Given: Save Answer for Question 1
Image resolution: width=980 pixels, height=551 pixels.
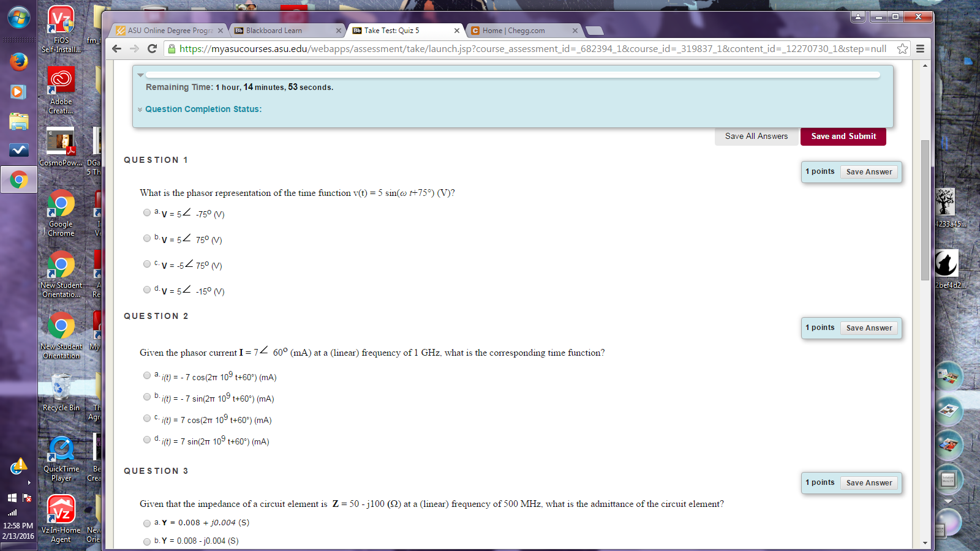Looking at the screenshot, I should tap(869, 172).
